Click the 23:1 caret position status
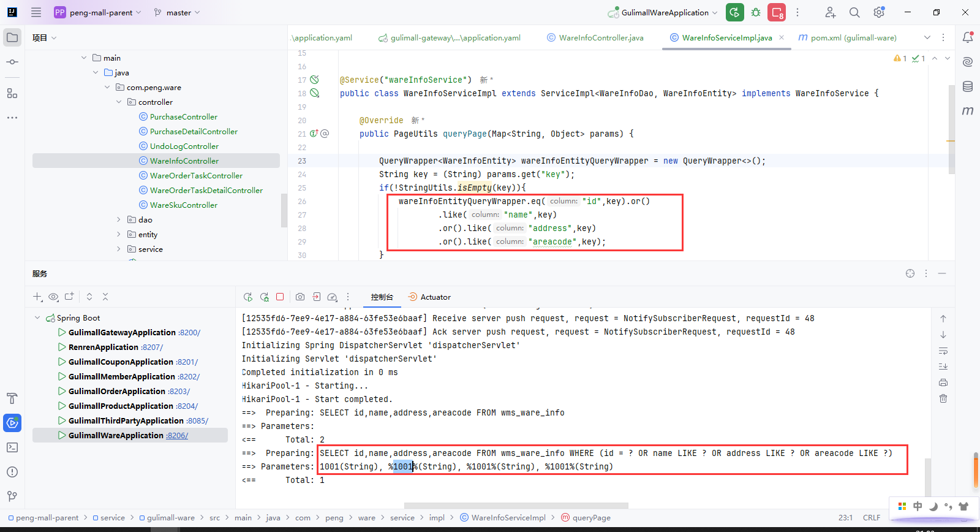This screenshot has height=532, width=980. click(x=845, y=517)
